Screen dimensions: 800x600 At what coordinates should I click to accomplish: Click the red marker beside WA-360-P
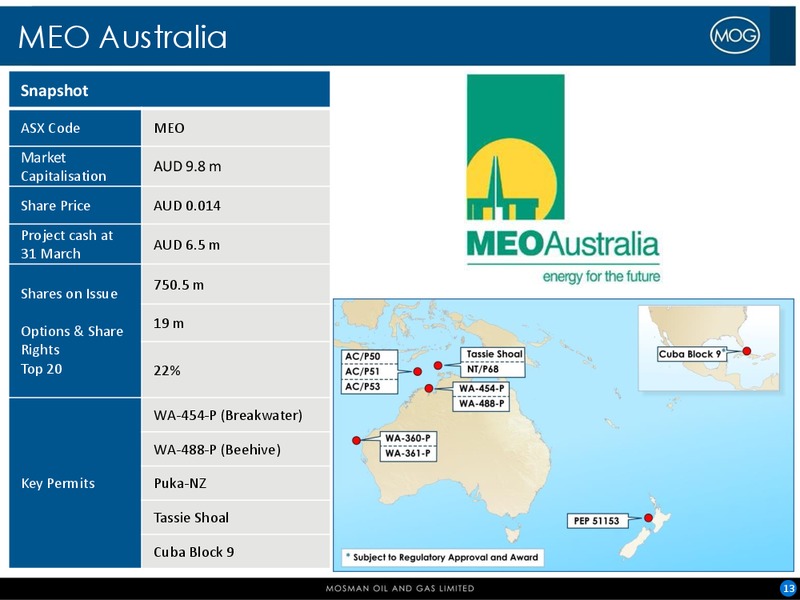[357, 440]
